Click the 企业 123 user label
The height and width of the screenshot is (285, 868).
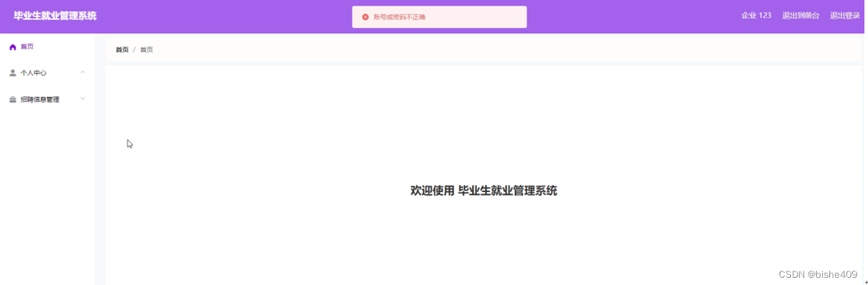point(756,15)
